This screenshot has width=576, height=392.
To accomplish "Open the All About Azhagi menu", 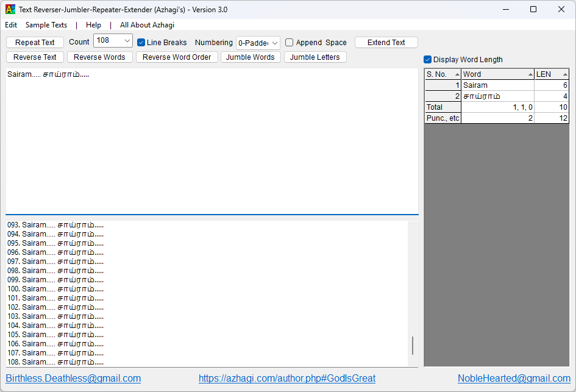I will [147, 25].
